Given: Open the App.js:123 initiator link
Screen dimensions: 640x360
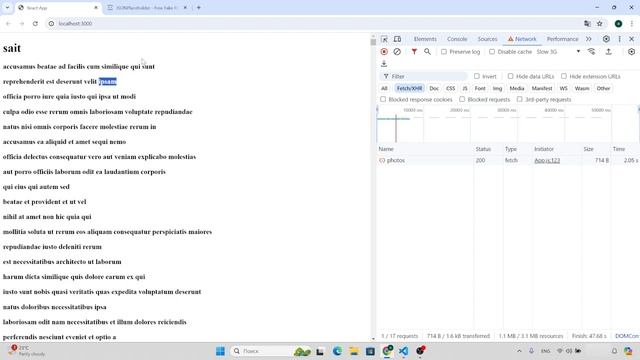Looking at the screenshot, I should coord(547,160).
